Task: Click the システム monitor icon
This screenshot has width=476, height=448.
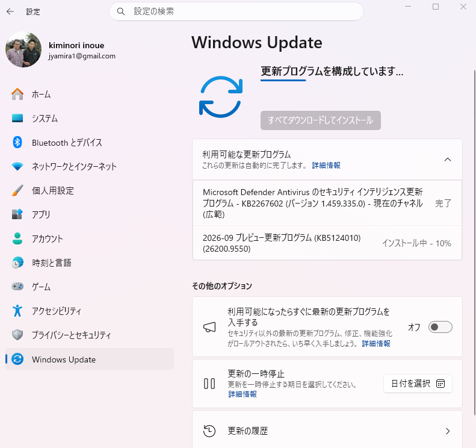Action: click(17, 118)
